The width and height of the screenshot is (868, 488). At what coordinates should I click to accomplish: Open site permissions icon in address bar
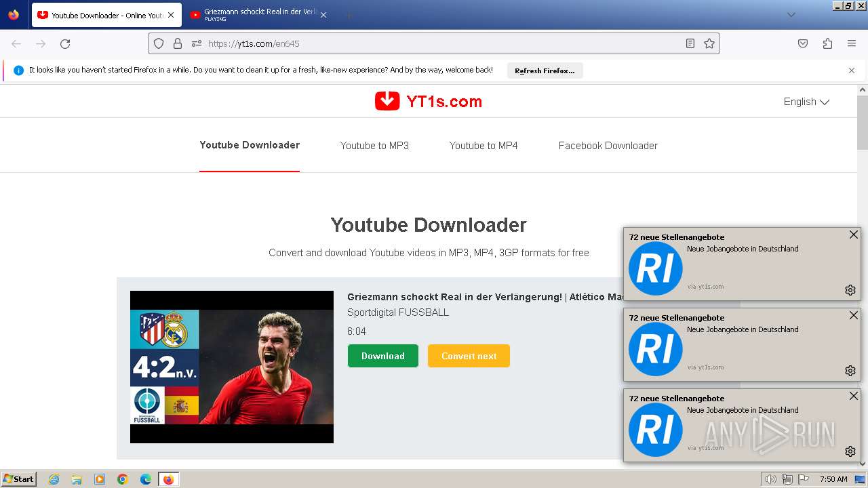click(x=197, y=43)
